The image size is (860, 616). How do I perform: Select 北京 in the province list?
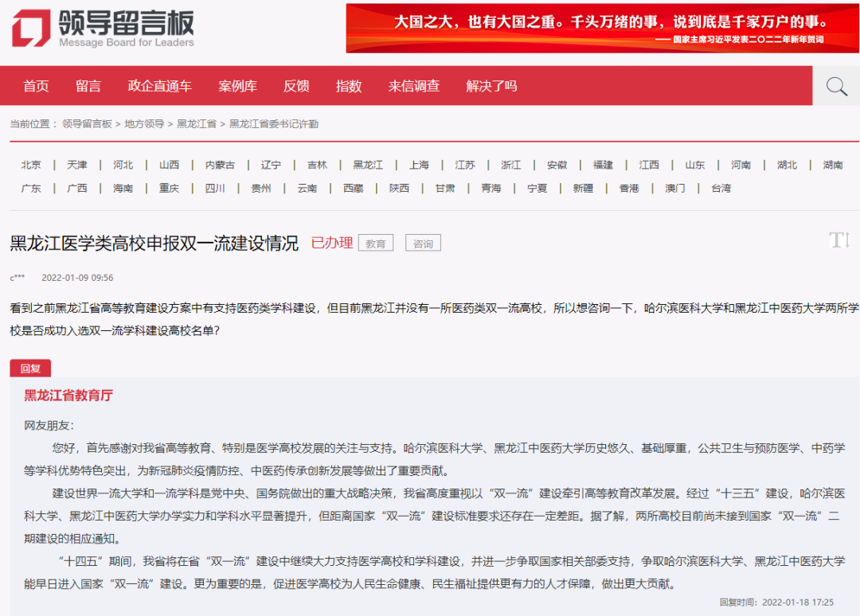point(31,165)
